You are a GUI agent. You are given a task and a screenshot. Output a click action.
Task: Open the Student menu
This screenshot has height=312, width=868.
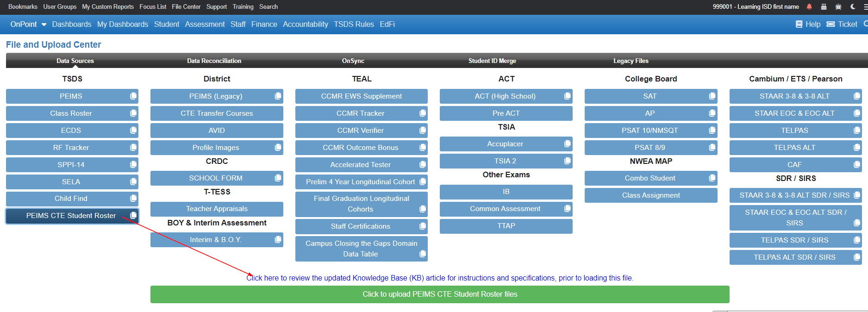pos(167,24)
